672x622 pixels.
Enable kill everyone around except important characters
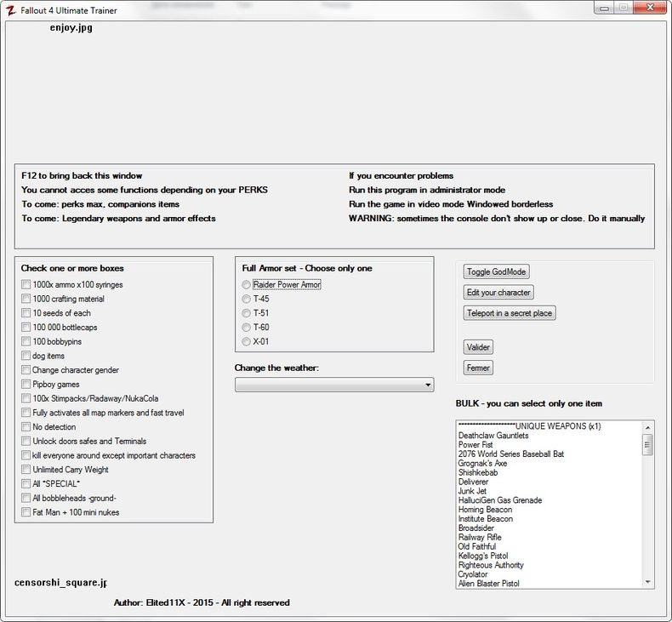tap(26, 455)
